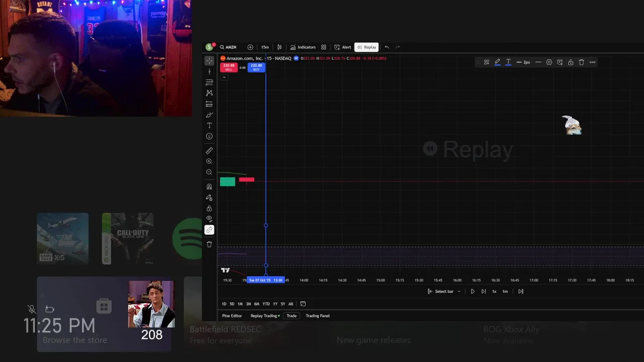Open the line style dropdown

point(538,62)
